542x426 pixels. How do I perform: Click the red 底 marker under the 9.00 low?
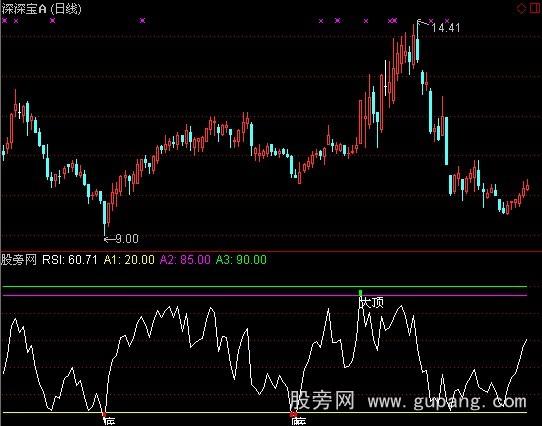[x=104, y=414]
